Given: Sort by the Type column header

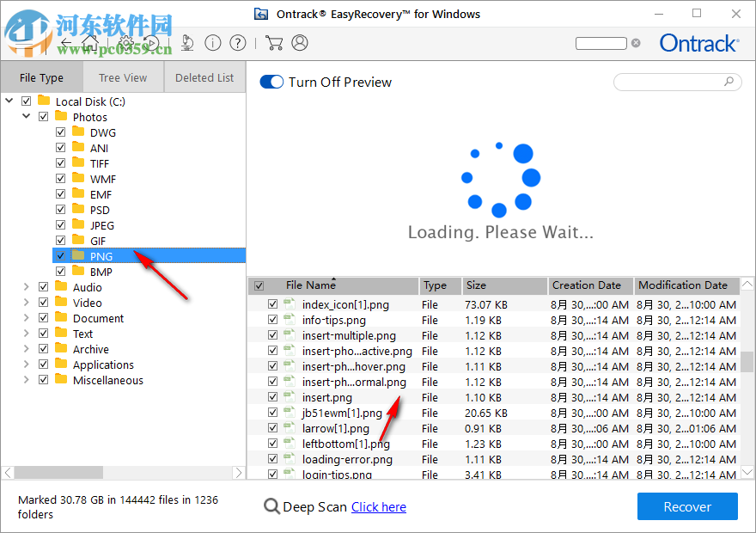Looking at the screenshot, I should [x=440, y=285].
